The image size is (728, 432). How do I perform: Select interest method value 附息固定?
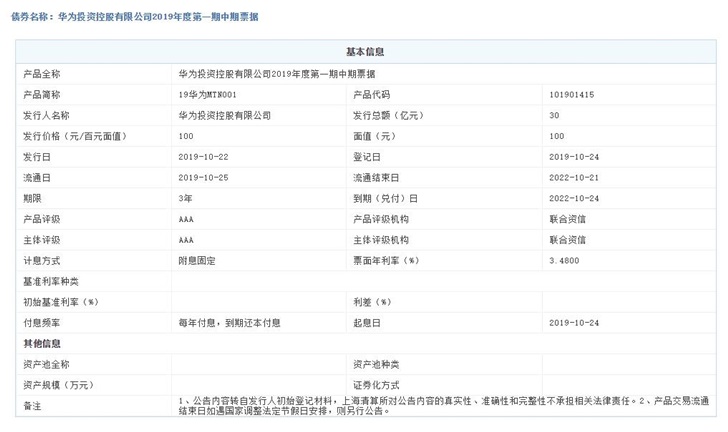click(197, 261)
